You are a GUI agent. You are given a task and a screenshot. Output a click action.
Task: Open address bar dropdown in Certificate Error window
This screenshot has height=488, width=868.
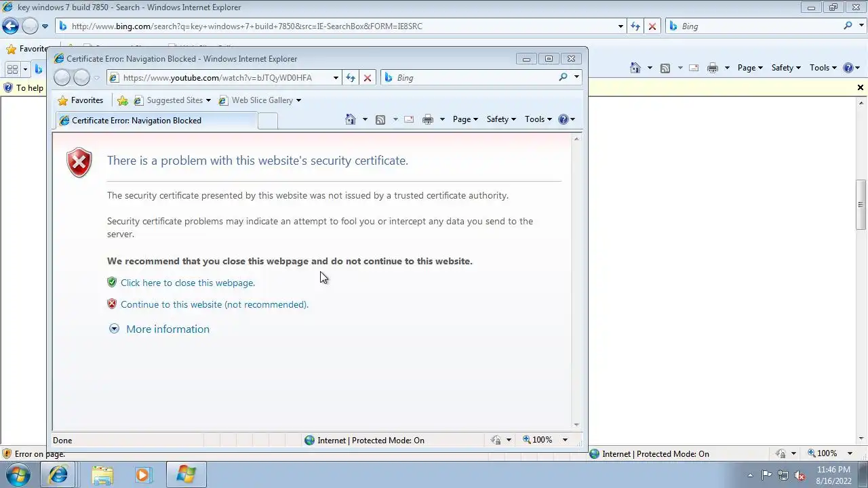(x=336, y=78)
